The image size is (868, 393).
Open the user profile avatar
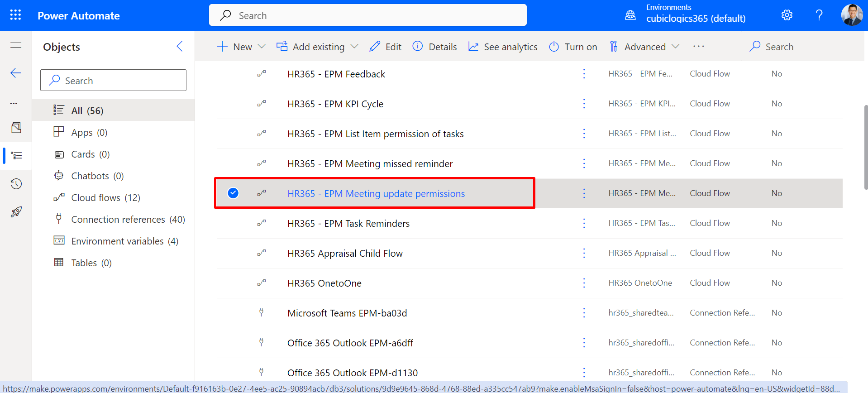(852, 15)
